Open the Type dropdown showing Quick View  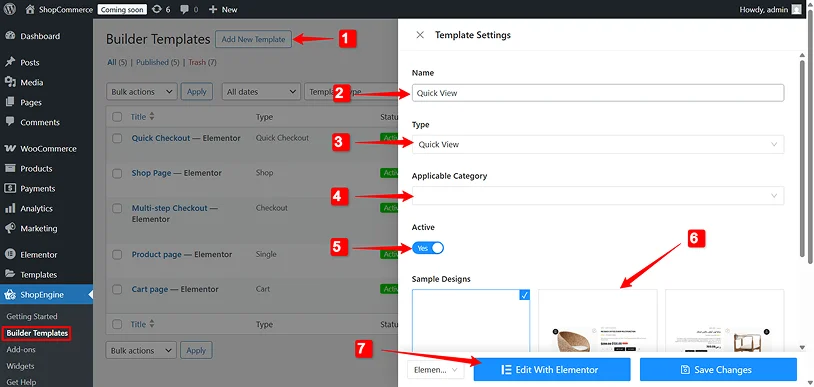point(598,144)
